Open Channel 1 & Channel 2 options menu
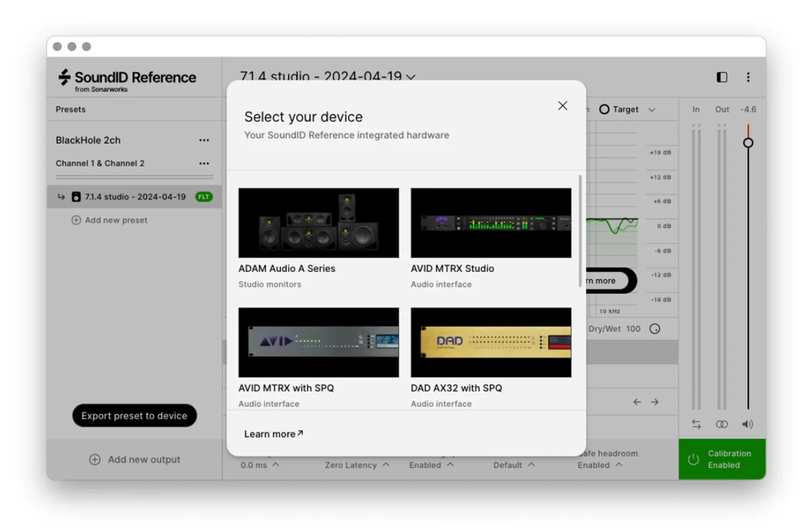This screenshot has width=811, height=532. [204, 163]
